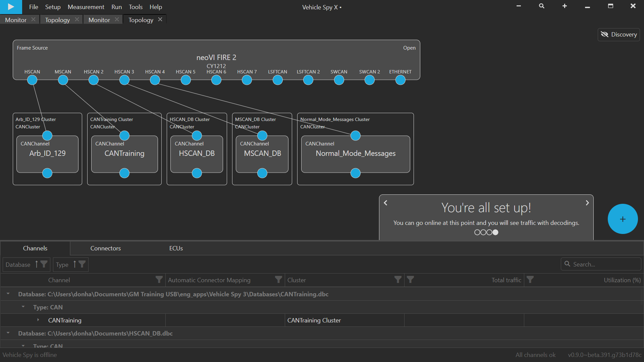Select the MSCAN port node
The height and width of the screenshot is (362, 644).
click(x=63, y=80)
